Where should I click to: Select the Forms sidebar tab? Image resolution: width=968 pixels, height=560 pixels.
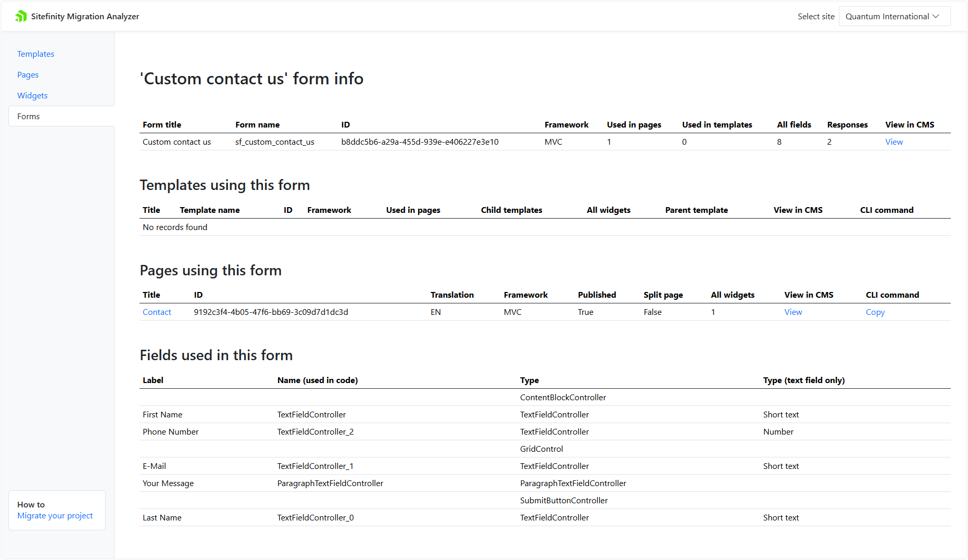coord(29,116)
